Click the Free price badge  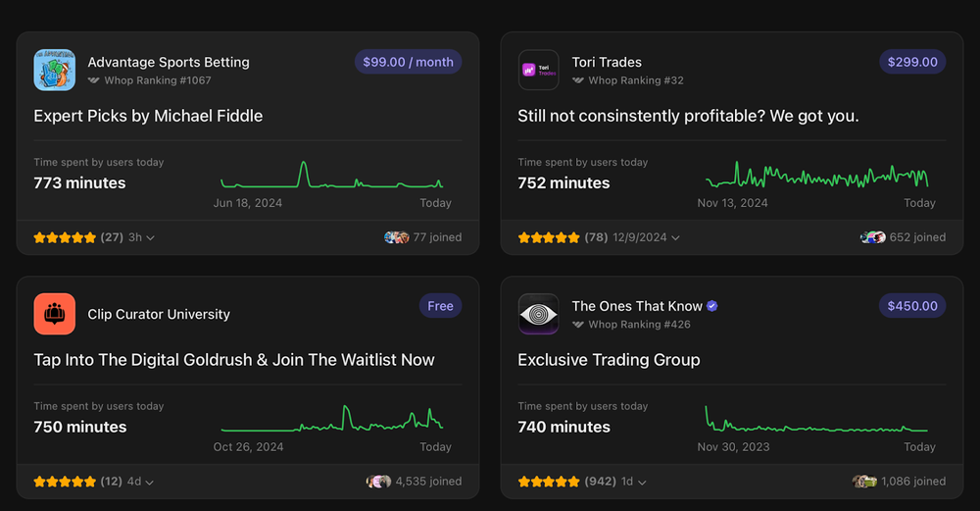pyautogui.click(x=440, y=306)
